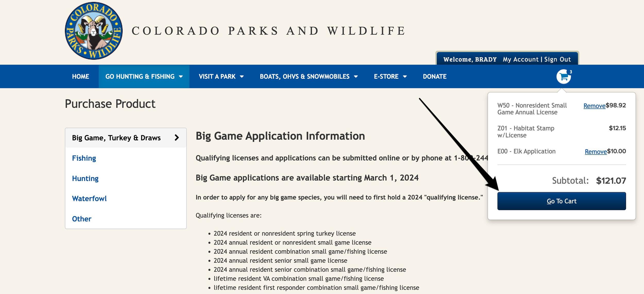This screenshot has width=644, height=294.
Task: Switch to the Hunting category tab
Action: tap(85, 178)
